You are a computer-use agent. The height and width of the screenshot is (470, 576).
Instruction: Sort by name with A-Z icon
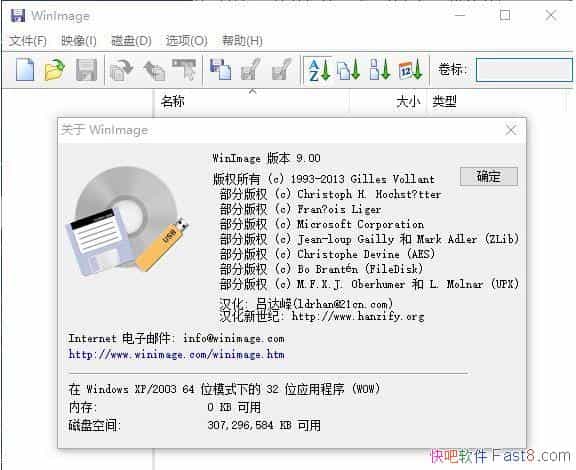click(318, 69)
